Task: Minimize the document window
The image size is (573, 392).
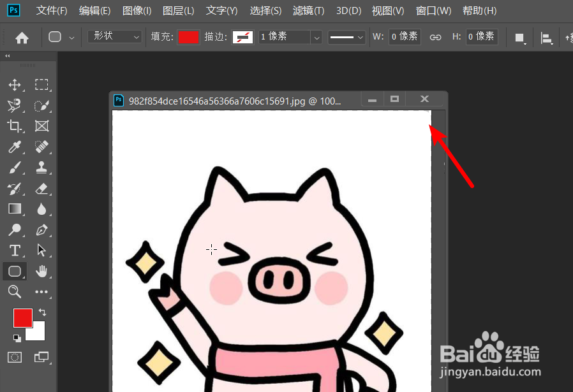Action: 373,99
